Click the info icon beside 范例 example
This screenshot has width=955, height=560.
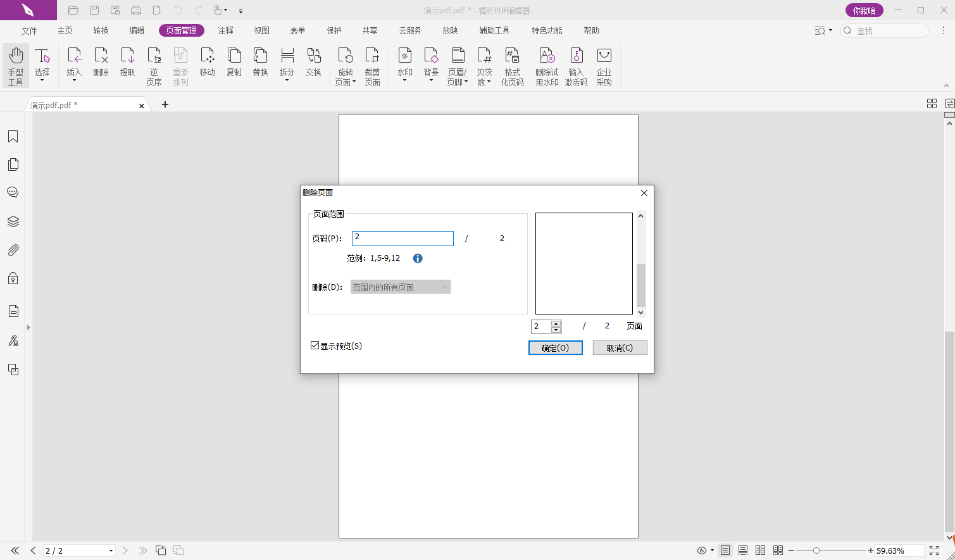tap(418, 258)
